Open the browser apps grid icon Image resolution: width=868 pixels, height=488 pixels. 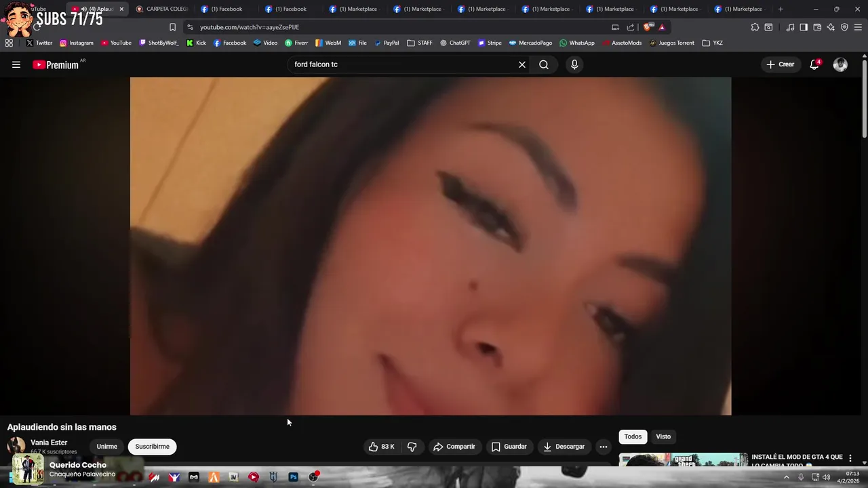(9, 43)
